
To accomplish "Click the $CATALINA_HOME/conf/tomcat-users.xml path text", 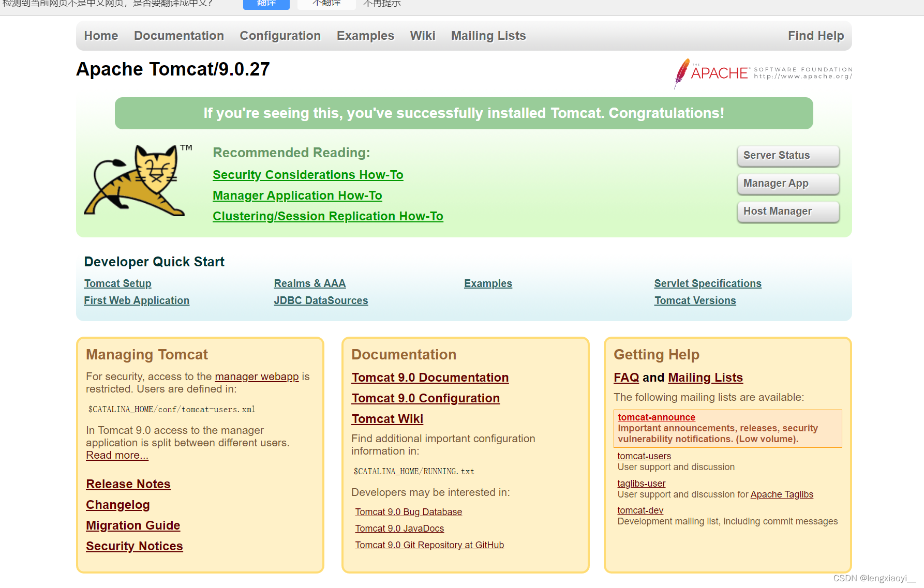I will pos(172,410).
